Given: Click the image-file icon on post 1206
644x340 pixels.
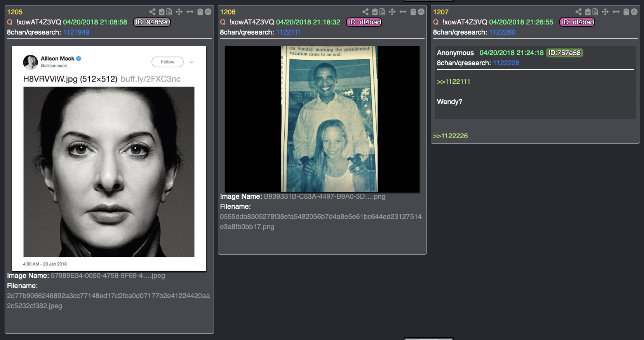Looking at the screenshot, I should [382, 12].
